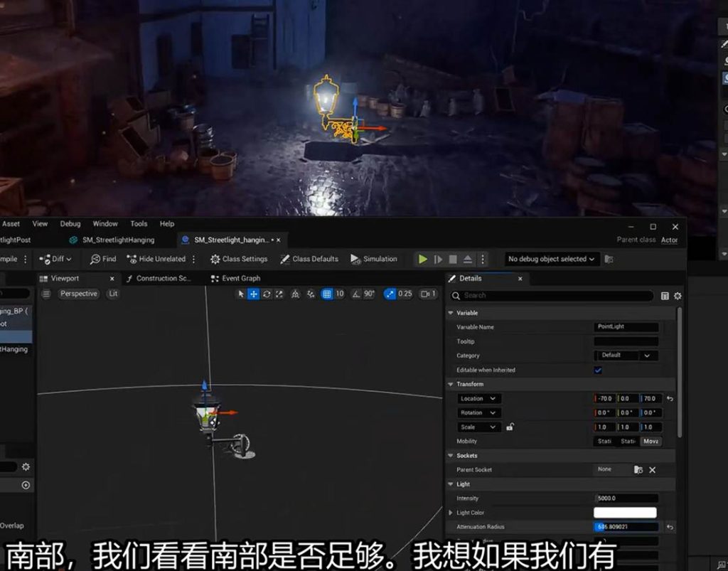The width and height of the screenshot is (728, 571).
Task: Open the debug object selection dropdown
Action: tap(552, 260)
